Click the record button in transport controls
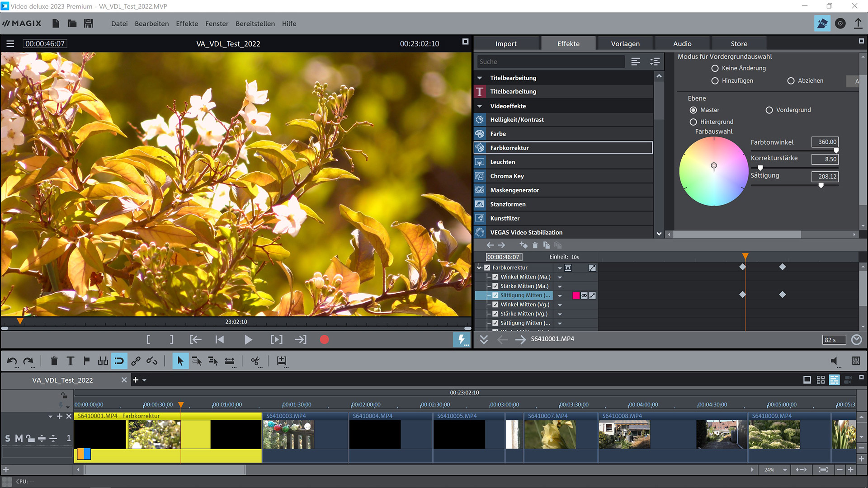Screen dimensions: 868x488 [324, 339]
